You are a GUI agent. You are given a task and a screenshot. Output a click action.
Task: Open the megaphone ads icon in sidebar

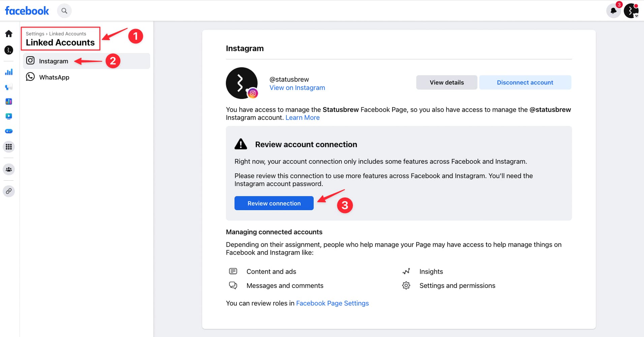[x=9, y=87]
